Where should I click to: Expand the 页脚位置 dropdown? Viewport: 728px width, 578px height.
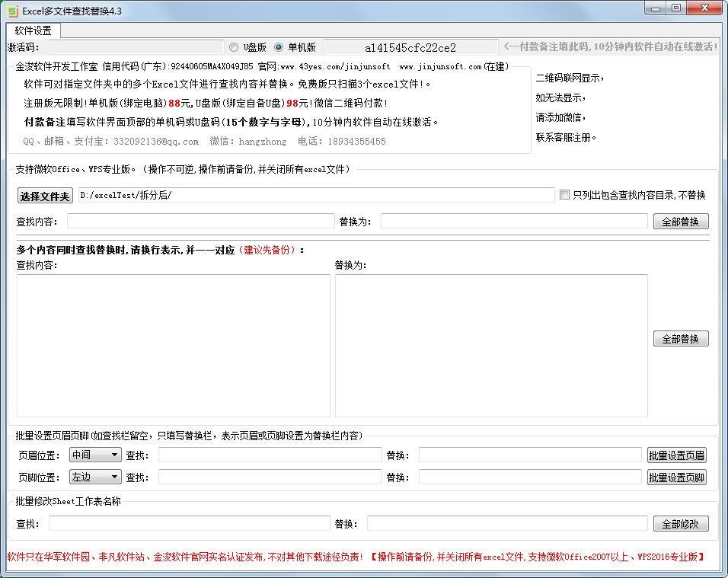(95, 477)
